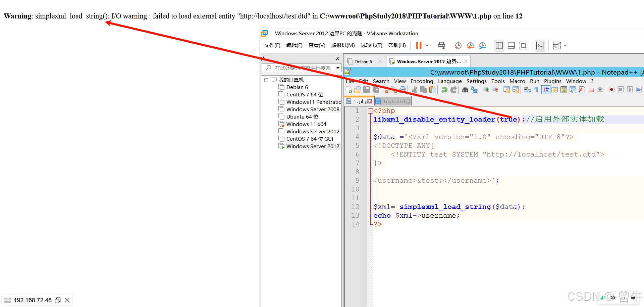Close the VMware library panel
644x307 pixels.
pyautogui.click(x=337, y=58)
